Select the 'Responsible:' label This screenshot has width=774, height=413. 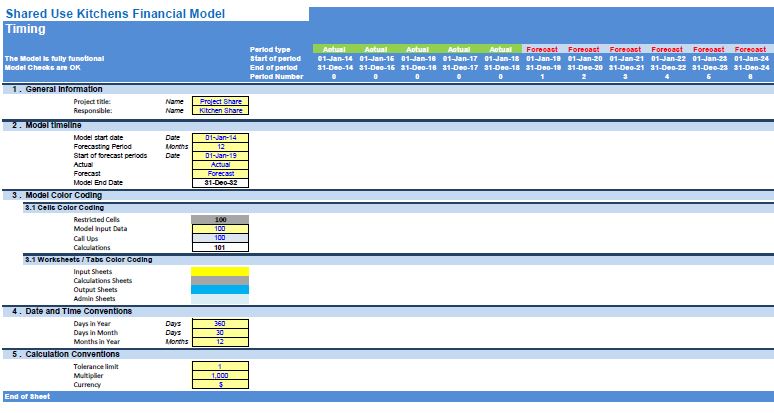pos(93,111)
